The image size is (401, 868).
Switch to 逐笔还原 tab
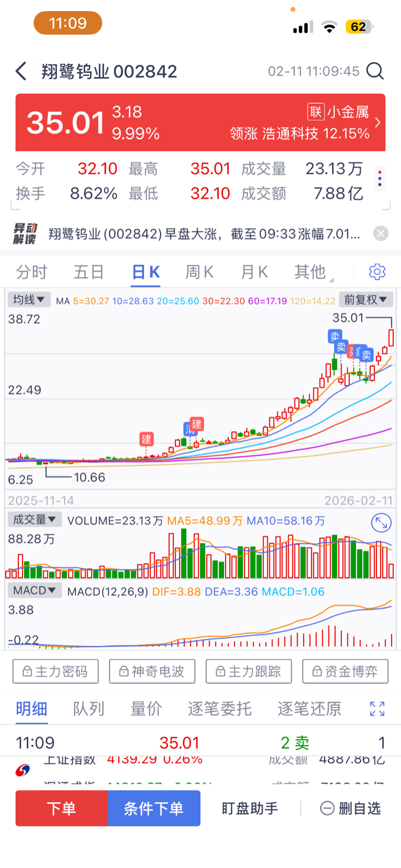coord(309,708)
